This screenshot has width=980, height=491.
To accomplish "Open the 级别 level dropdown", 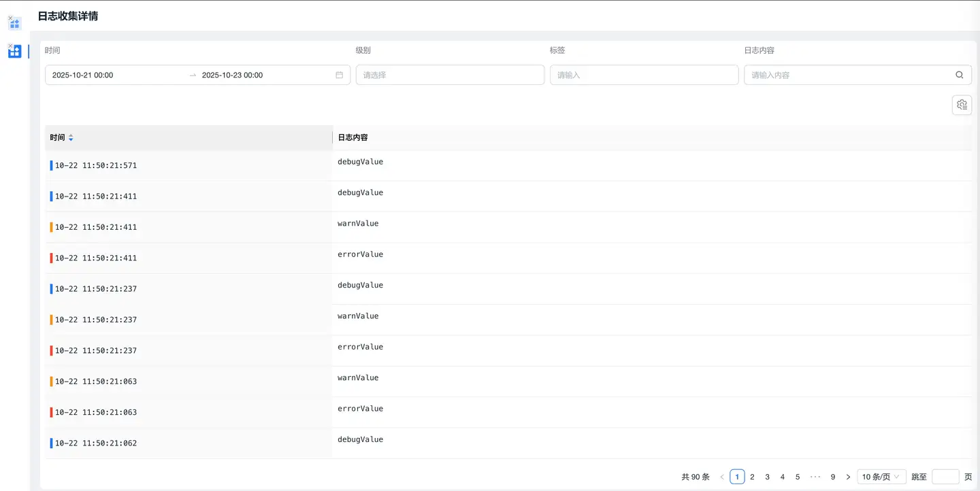I will point(449,75).
